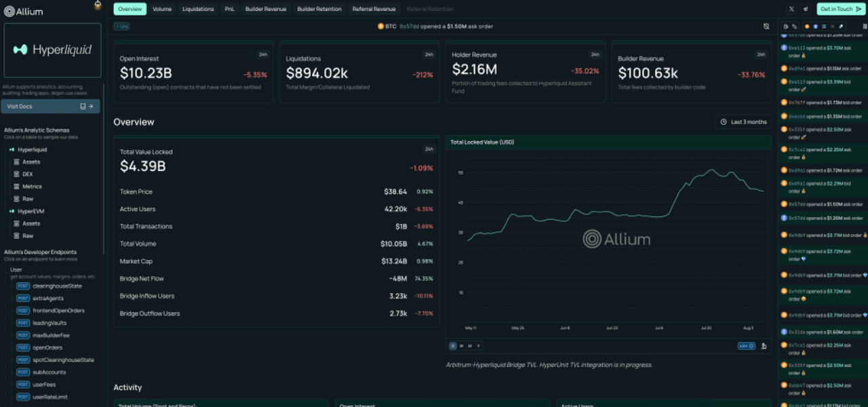
Task: Click the first icon in feed toolbar
Action: (x=786, y=26)
